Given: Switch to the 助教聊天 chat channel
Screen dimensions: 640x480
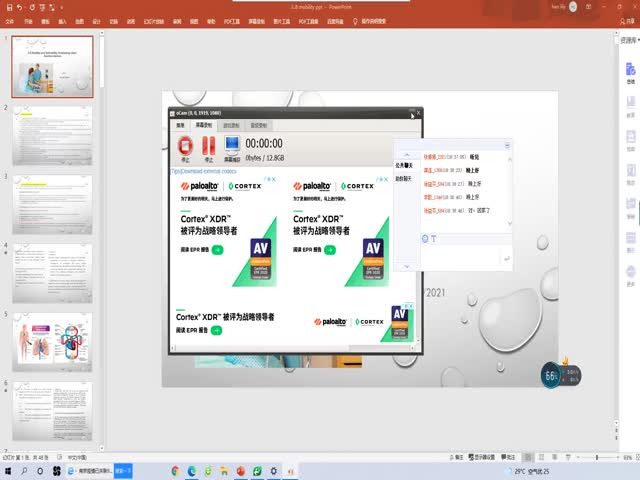Looking at the screenshot, I should [x=403, y=179].
